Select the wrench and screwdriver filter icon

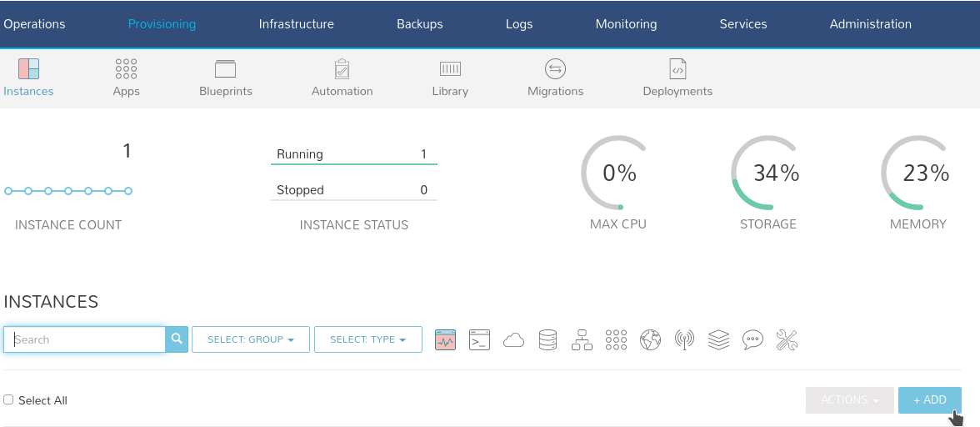click(787, 339)
